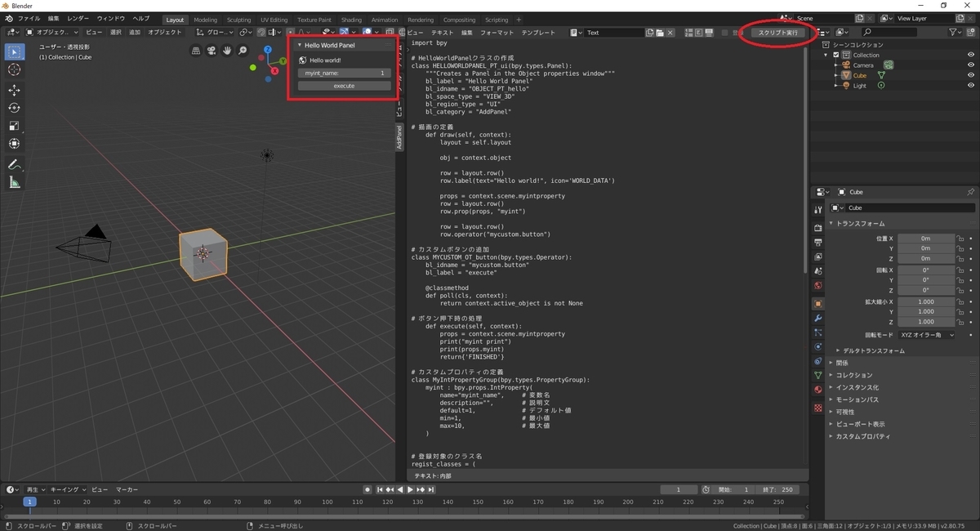The width and height of the screenshot is (980, 531).
Task: Switch to camera view icon
Action: pyautogui.click(x=212, y=51)
